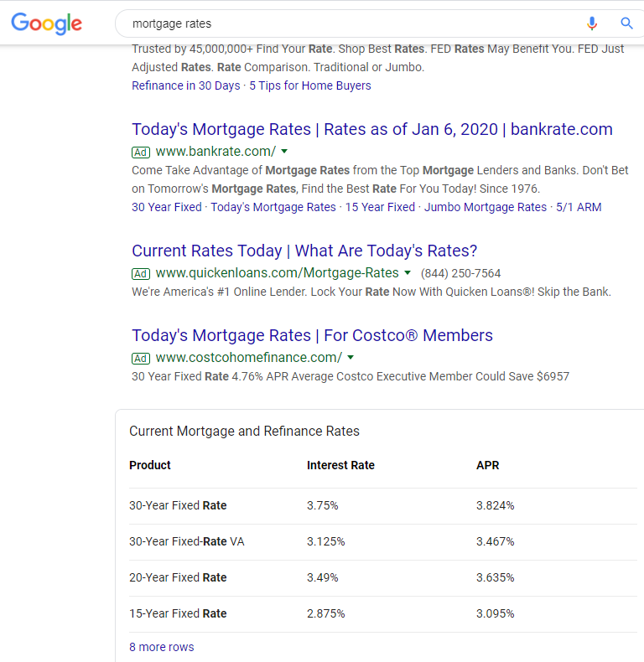Click the Interest Rate column header
Image resolution: width=644 pixels, height=662 pixels.
point(340,465)
